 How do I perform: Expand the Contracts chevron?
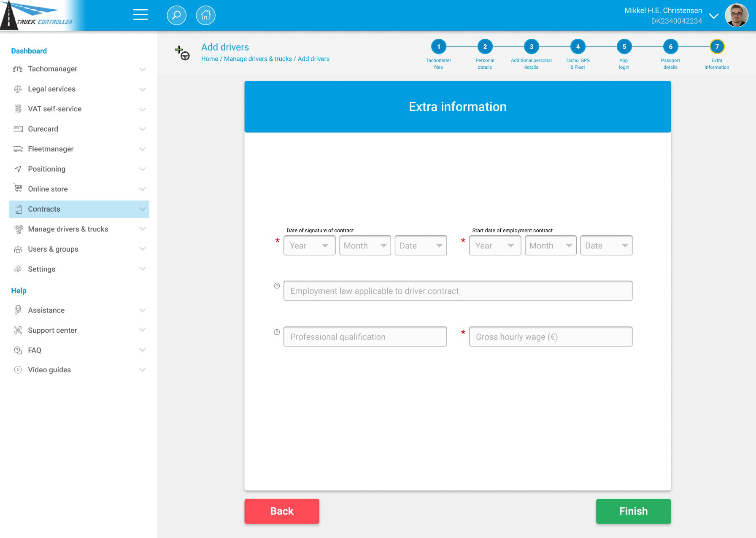[143, 209]
